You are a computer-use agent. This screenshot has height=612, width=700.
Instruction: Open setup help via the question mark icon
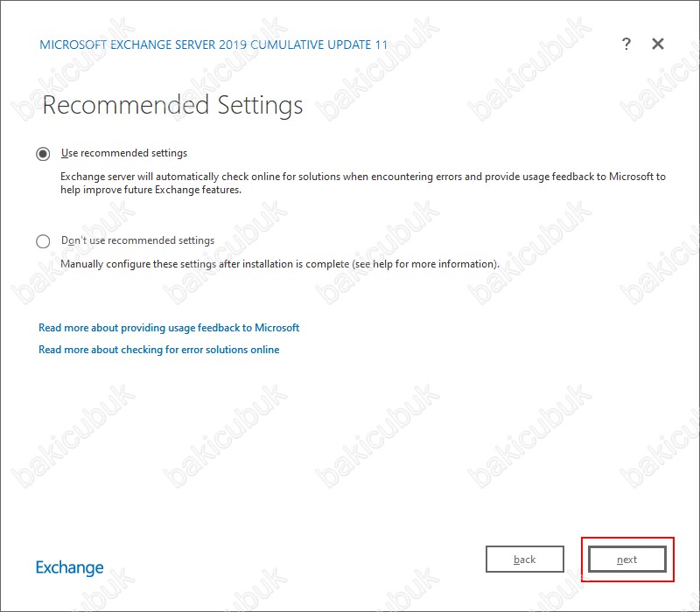pyautogui.click(x=626, y=44)
